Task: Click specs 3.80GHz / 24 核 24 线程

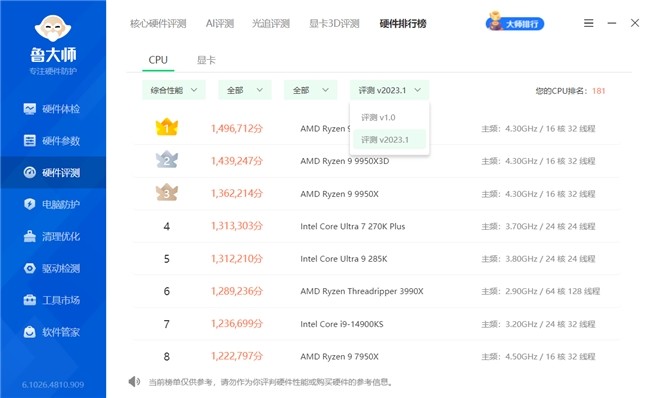Action: tap(550, 259)
